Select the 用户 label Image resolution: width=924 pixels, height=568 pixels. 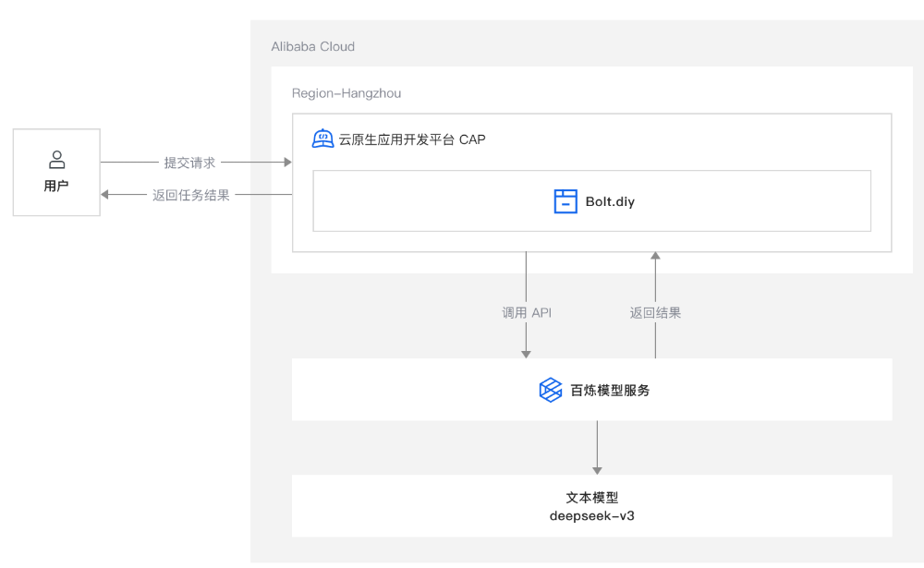(56, 186)
